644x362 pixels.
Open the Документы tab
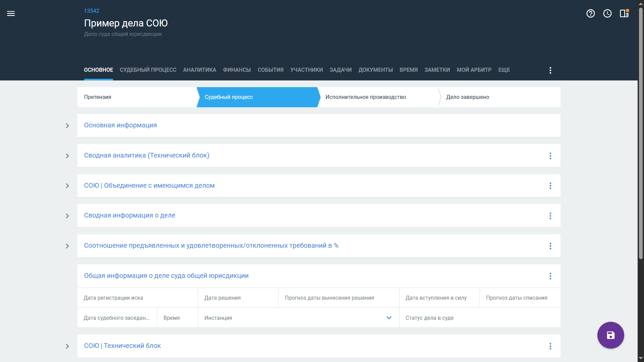click(375, 70)
